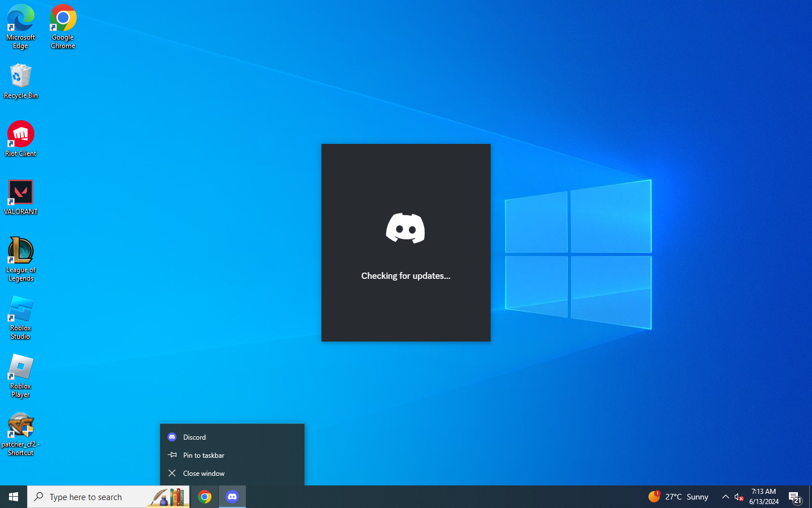812x508 pixels.
Task: Click the Show desktop sliver at taskbar end
Action: point(810,497)
